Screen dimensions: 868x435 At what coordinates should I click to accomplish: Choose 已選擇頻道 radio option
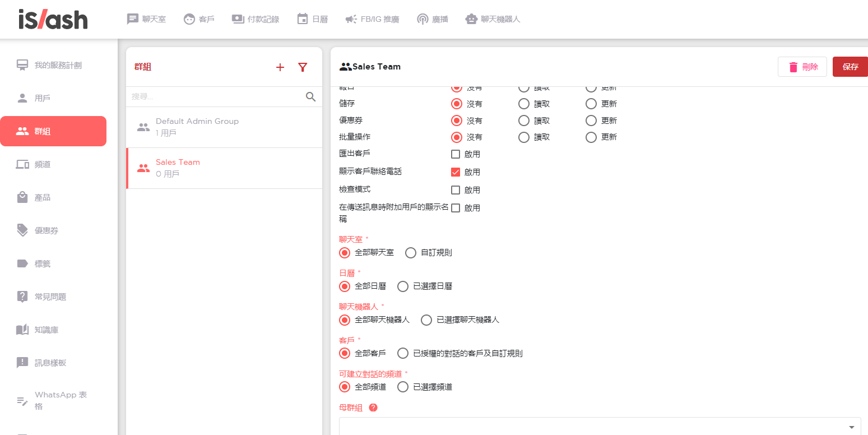pyautogui.click(x=403, y=387)
